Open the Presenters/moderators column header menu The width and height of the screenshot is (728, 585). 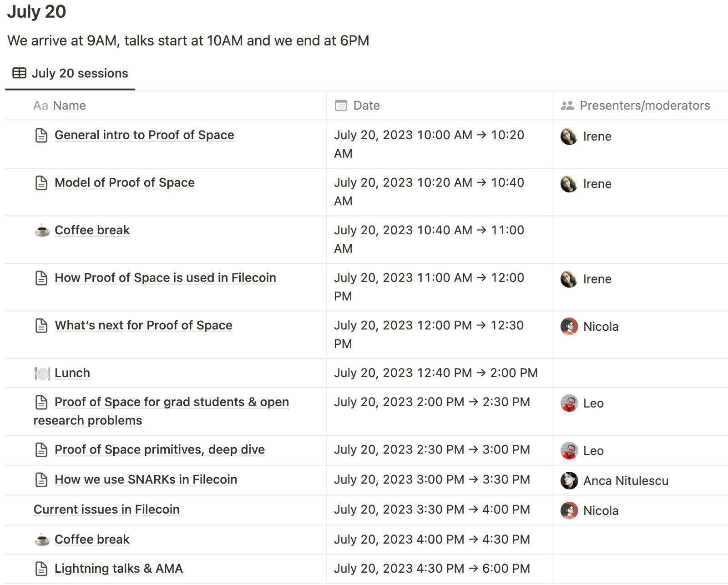coord(644,106)
